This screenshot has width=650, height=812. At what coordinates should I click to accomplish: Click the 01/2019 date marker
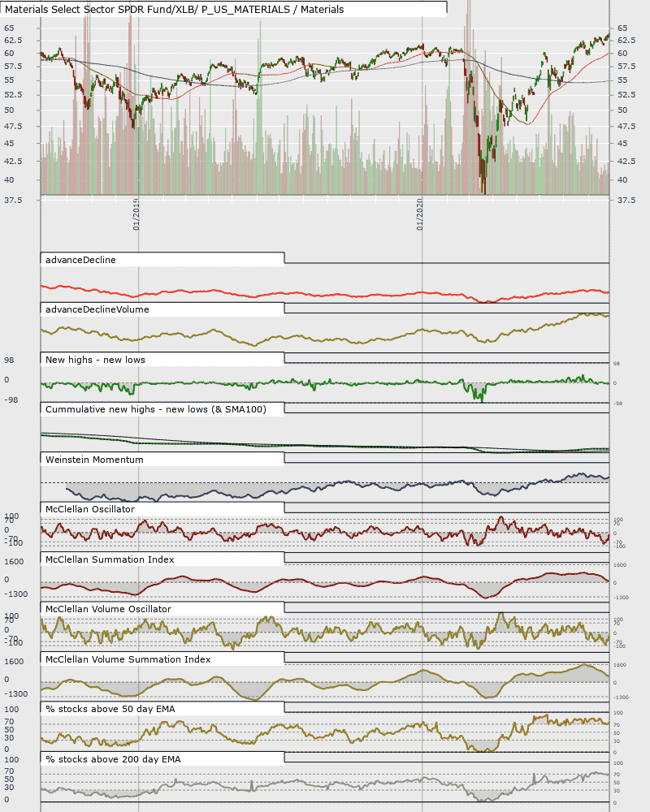point(136,214)
